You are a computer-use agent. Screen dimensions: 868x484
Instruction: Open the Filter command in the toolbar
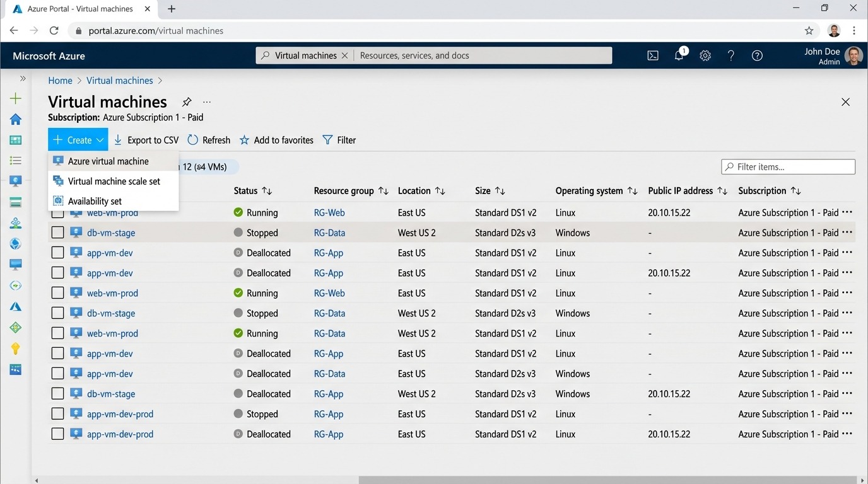[339, 140]
